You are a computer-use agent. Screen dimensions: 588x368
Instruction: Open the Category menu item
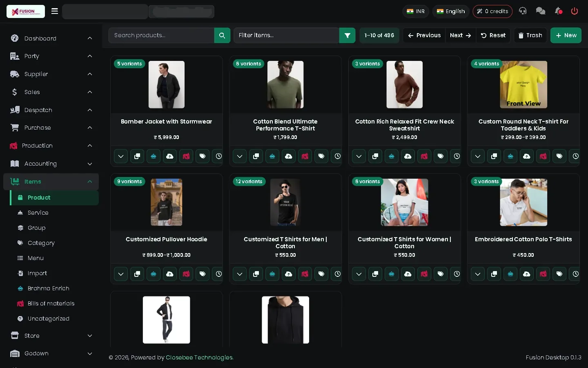tap(54, 243)
